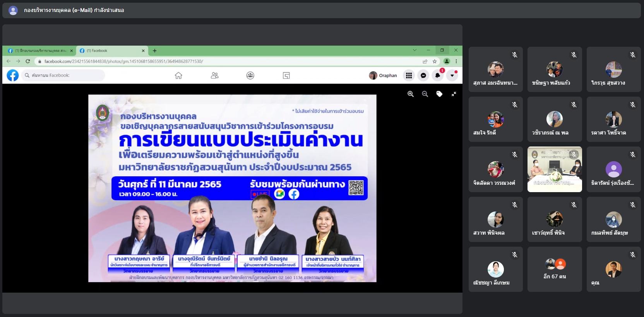Toggle fullscreen photo view
This screenshot has width=644, height=317.
point(454,94)
